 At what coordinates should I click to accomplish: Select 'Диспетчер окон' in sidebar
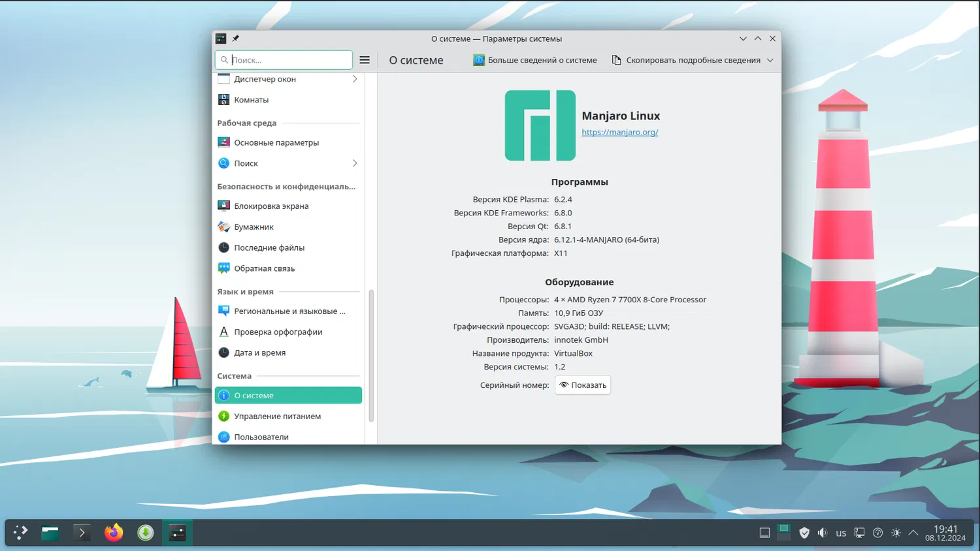tap(288, 79)
